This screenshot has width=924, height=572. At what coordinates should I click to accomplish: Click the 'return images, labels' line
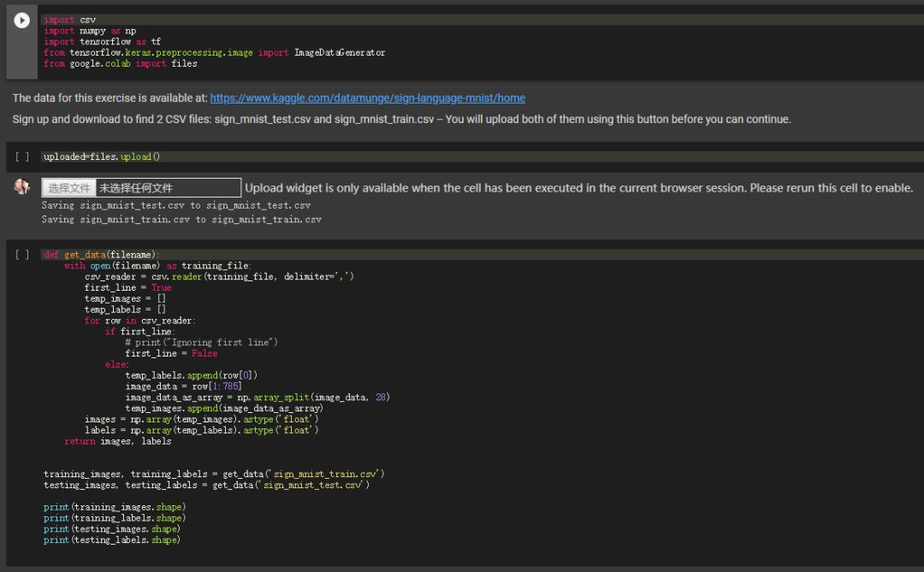click(x=118, y=441)
